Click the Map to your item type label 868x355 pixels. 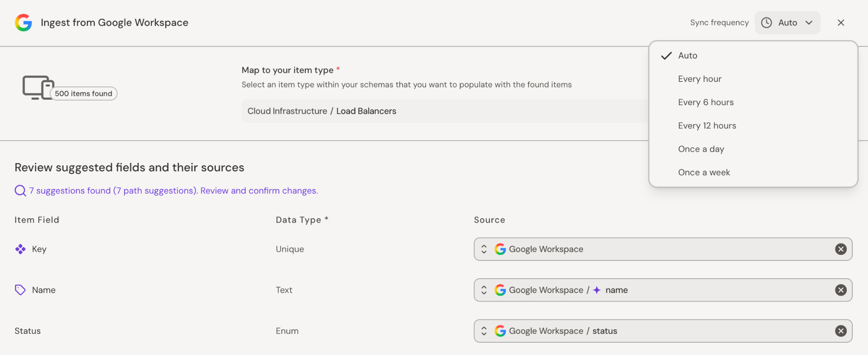(x=287, y=70)
